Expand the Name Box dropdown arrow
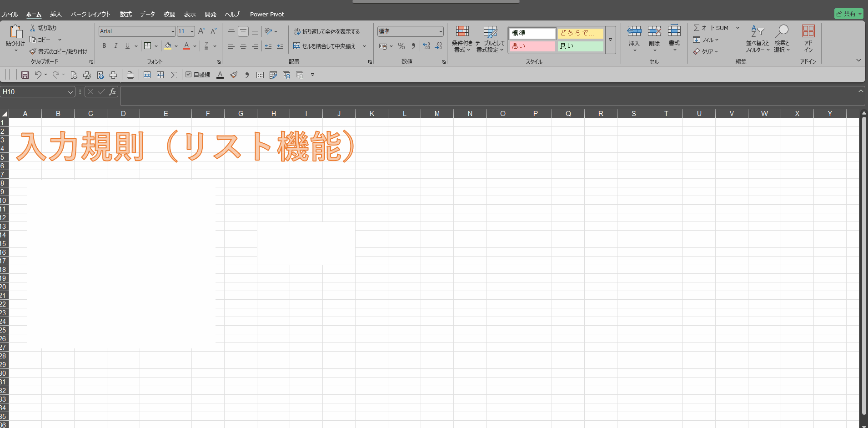Screen dimensions: 868x428 point(70,92)
